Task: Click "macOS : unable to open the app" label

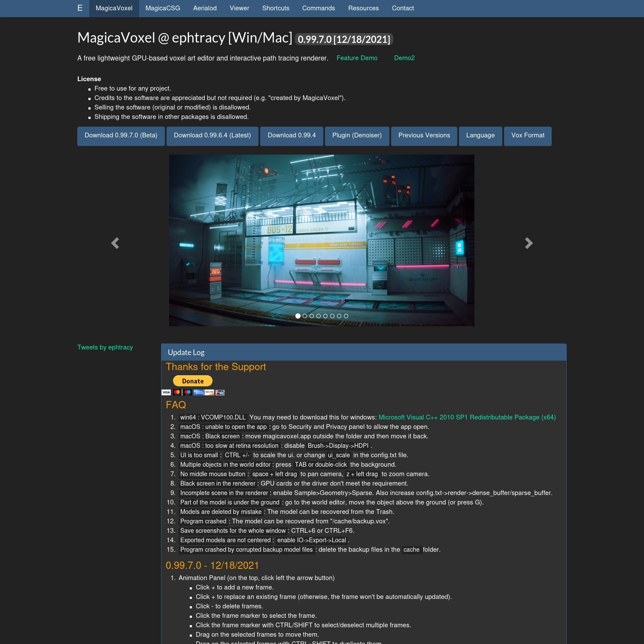Action: point(224,427)
